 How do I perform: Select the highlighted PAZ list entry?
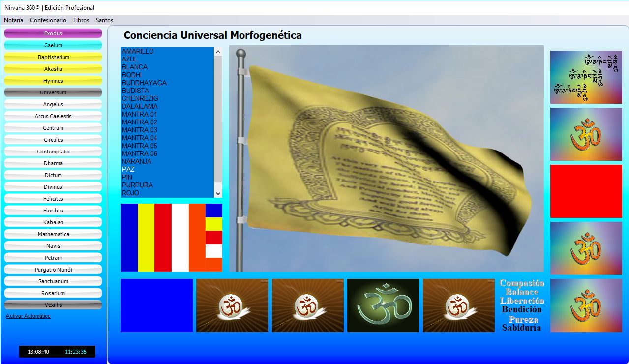pos(168,169)
